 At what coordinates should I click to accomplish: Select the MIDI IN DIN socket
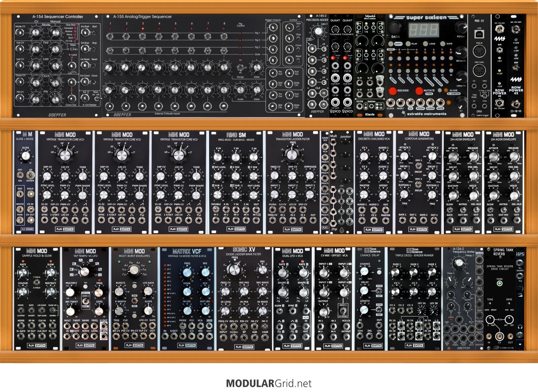480,52
